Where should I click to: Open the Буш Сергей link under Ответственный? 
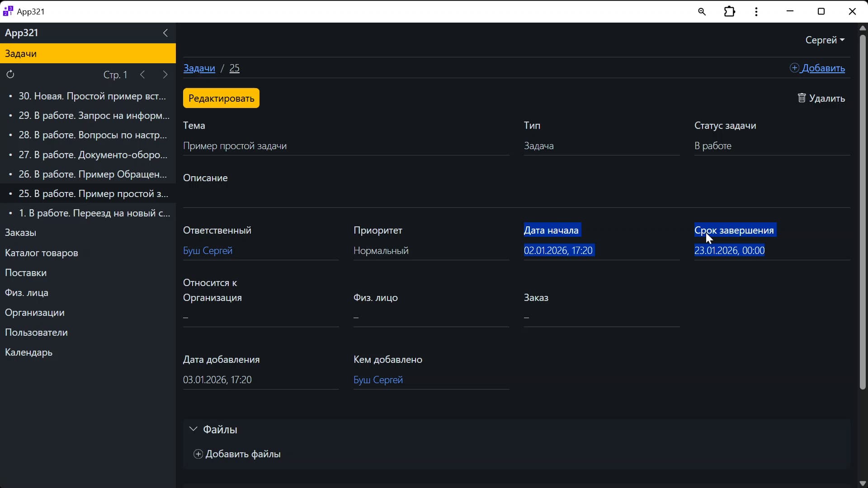[208, 251]
